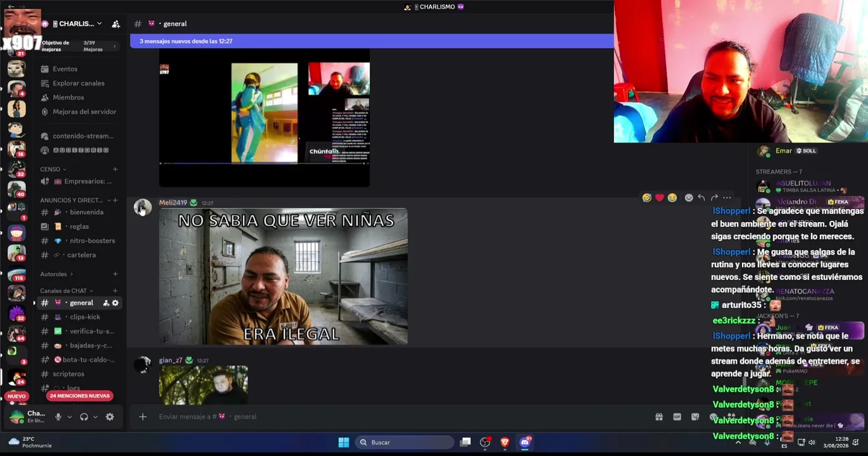Screen dimensions: 868x456
Task: Reply to Meli2419's message
Action: (701, 198)
